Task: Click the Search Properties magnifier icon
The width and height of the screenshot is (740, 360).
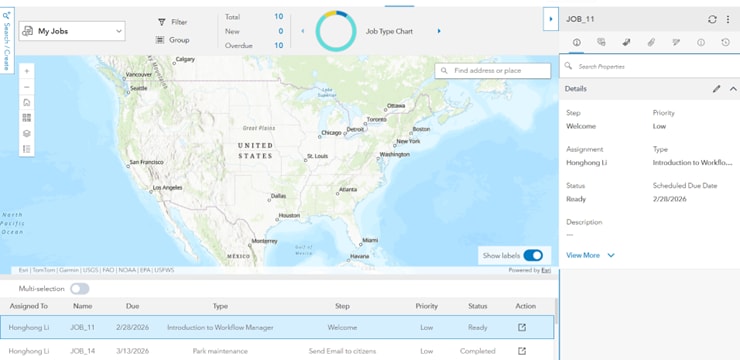Action: (x=568, y=66)
